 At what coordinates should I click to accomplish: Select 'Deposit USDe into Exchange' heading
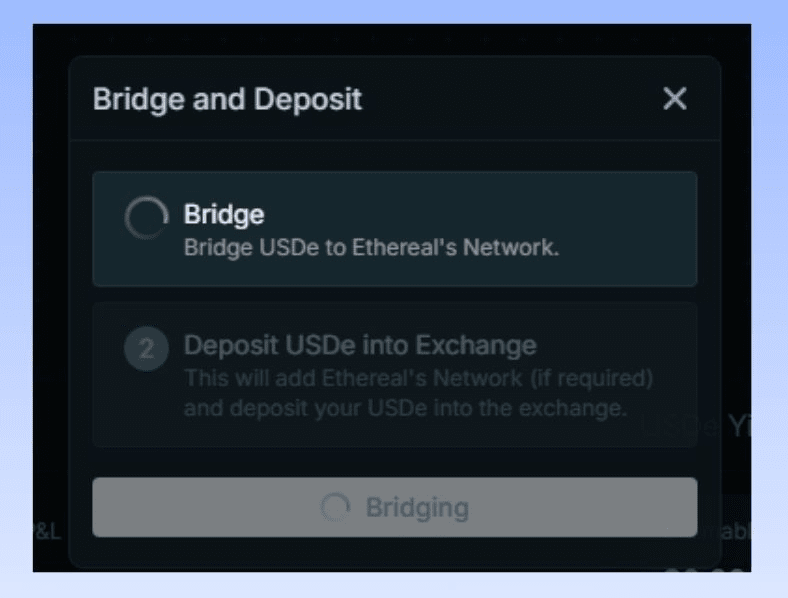360,346
